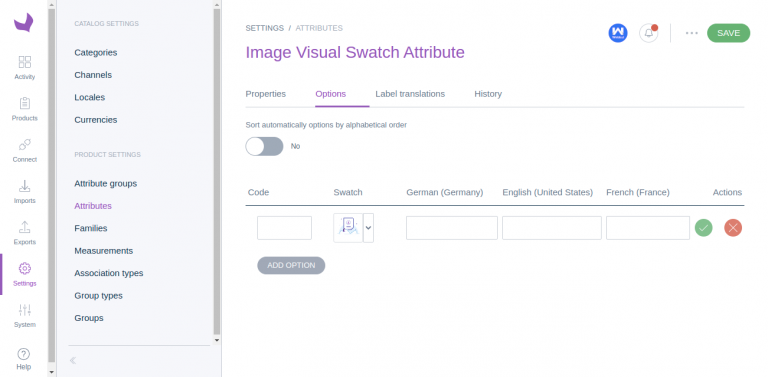The width and height of the screenshot is (768, 377).
Task: Click the Image Visual Swatch Attribute title
Action: coord(355,52)
